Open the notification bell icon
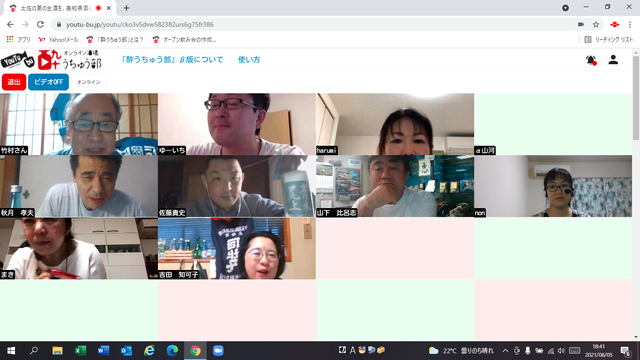 point(591,60)
